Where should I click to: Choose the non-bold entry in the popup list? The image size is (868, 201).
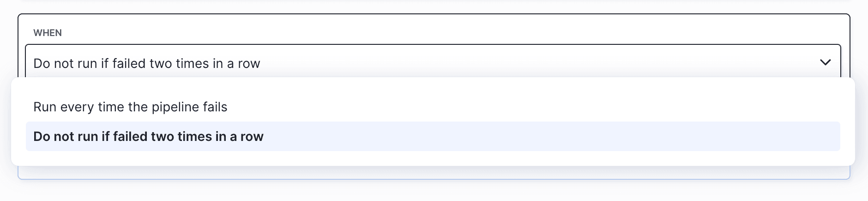(x=130, y=107)
